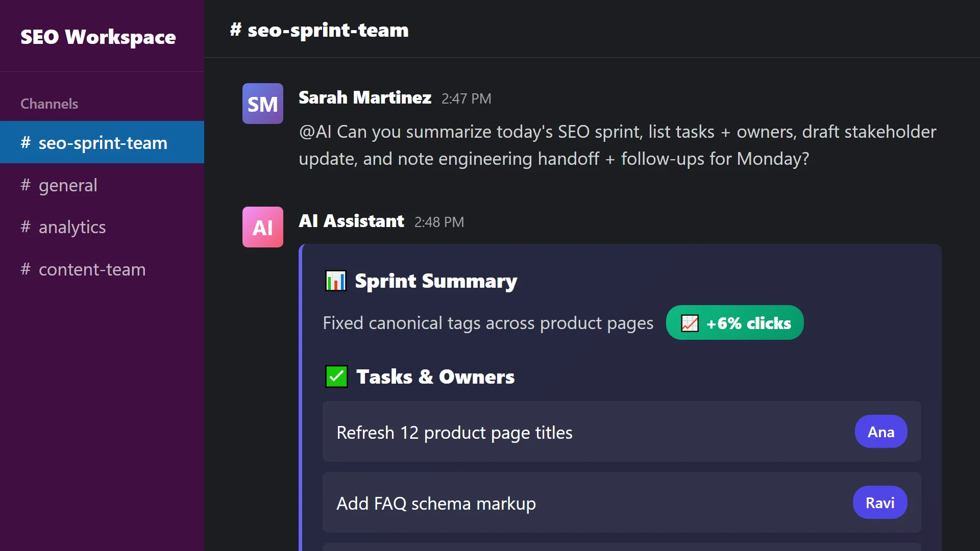
Task: Open Sarah Martinez's SM avatar
Action: click(262, 104)
